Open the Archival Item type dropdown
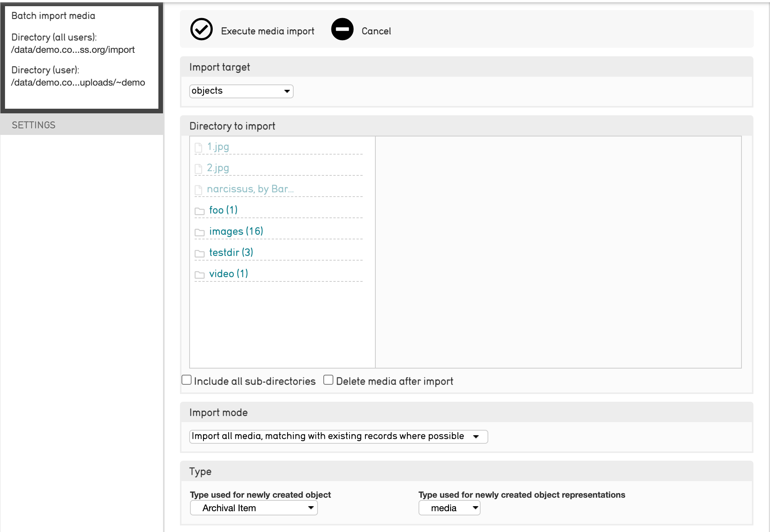770x532 pixels. (x=254, y=508)
